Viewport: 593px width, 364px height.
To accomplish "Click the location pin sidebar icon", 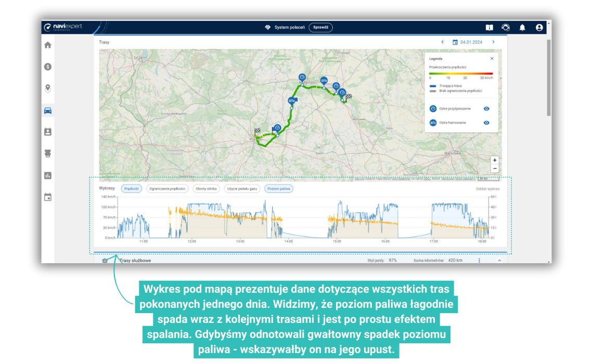I will click(48, 88).
